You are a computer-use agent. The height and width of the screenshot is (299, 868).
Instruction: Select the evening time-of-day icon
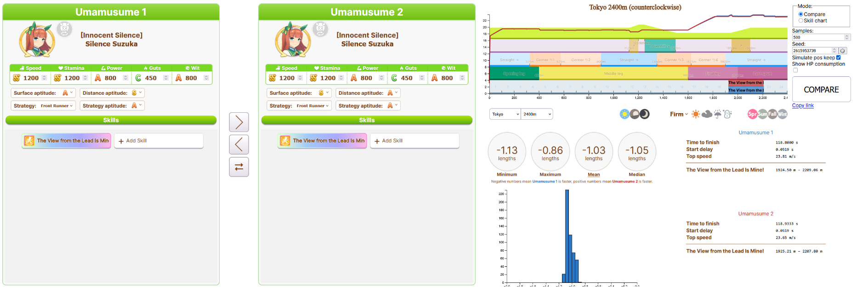pyautogui.click(x=635, y=114)
